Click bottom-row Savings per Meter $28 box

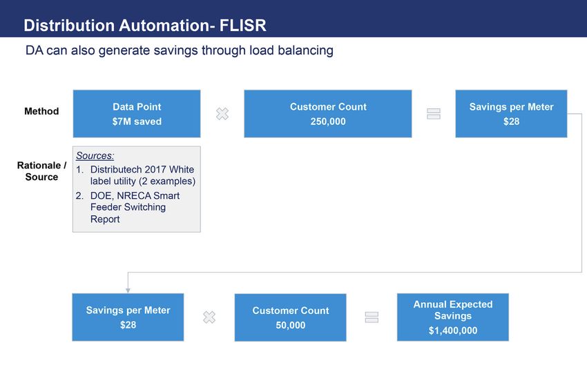[x=128, y=317]
